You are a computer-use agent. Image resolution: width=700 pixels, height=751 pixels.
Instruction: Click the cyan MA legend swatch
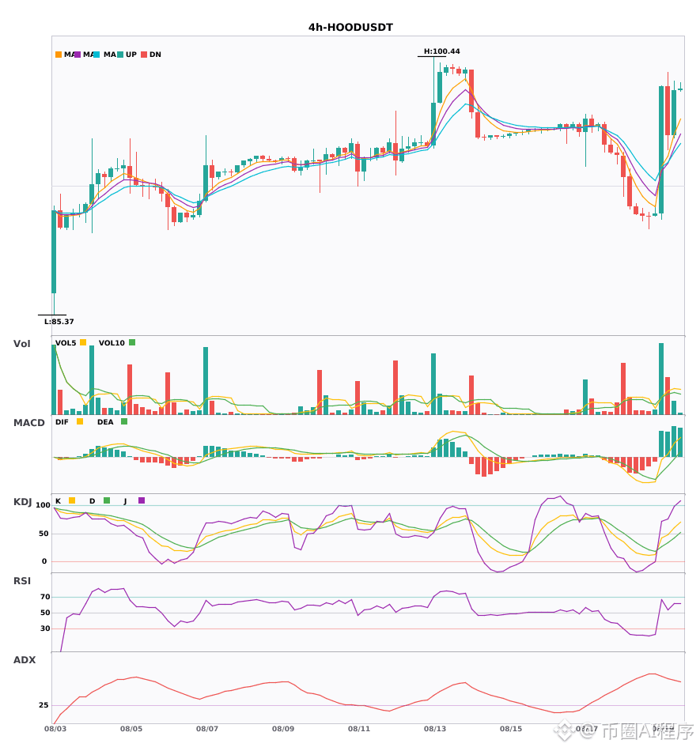pyautogui.click(x=96, y=55)
